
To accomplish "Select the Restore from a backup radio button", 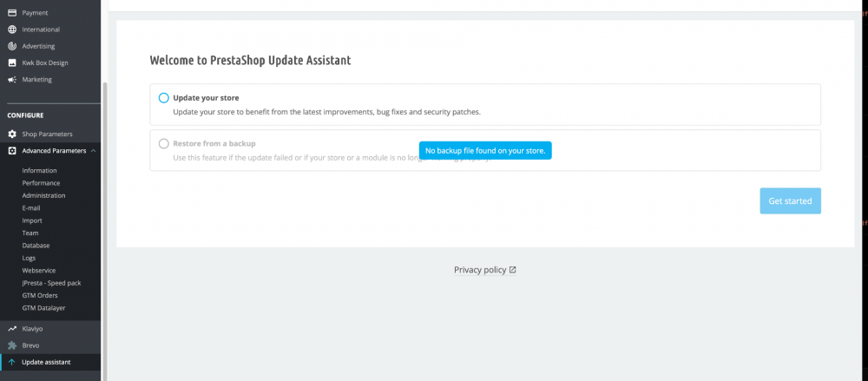I will [163, 143].
